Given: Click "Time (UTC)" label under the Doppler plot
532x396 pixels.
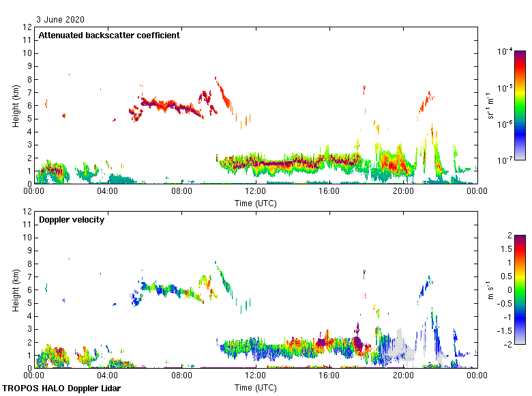Looking at the screenshot, I should click(x=255, y=387).
